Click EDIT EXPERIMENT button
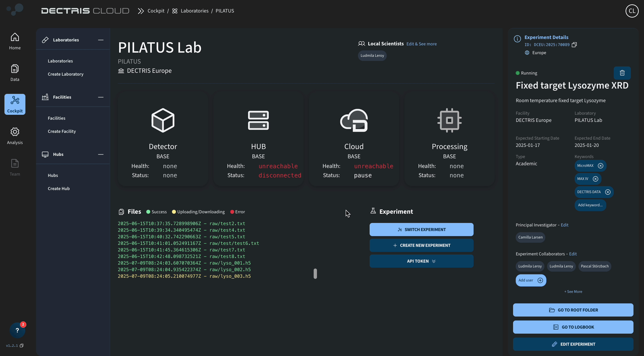 point(573,344)
